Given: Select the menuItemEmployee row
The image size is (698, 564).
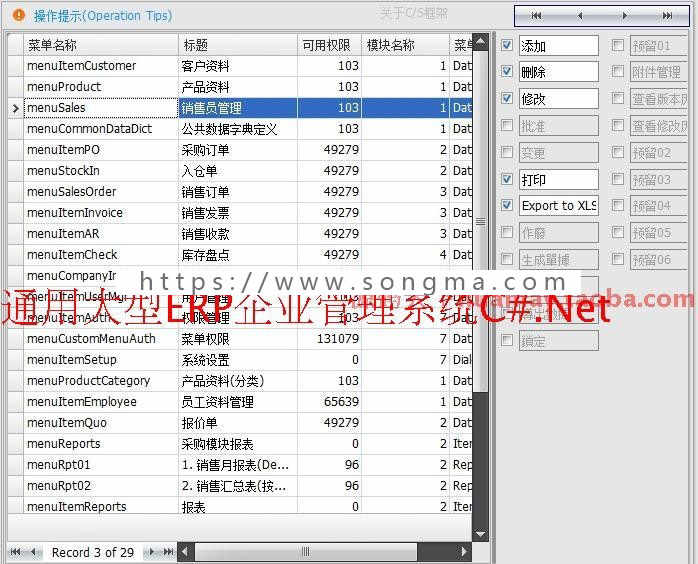Looking at the screenshot, I should click(x=240, y=402).
